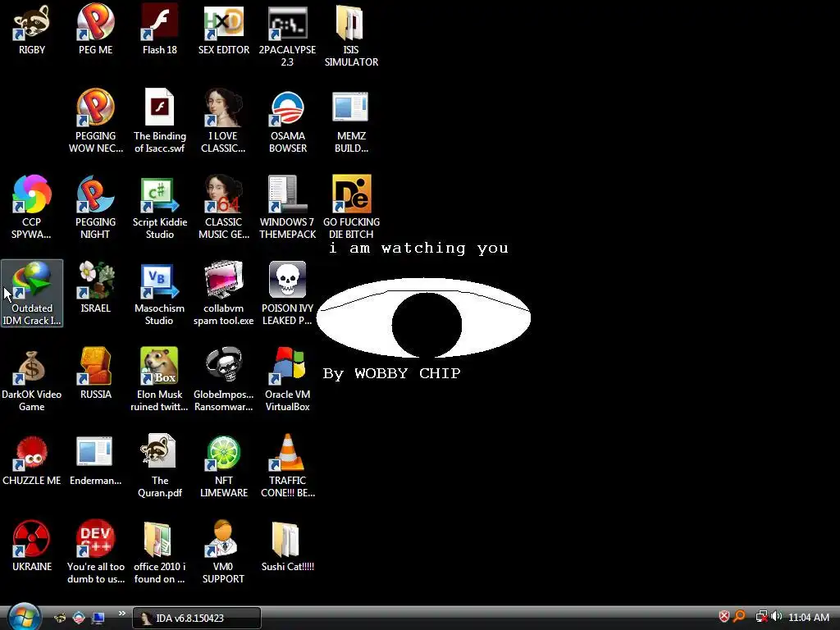The image size is (840, 630).
Task: Open the RUSSIA orange blocks shortcut
Action: click(x=95, y=374)
